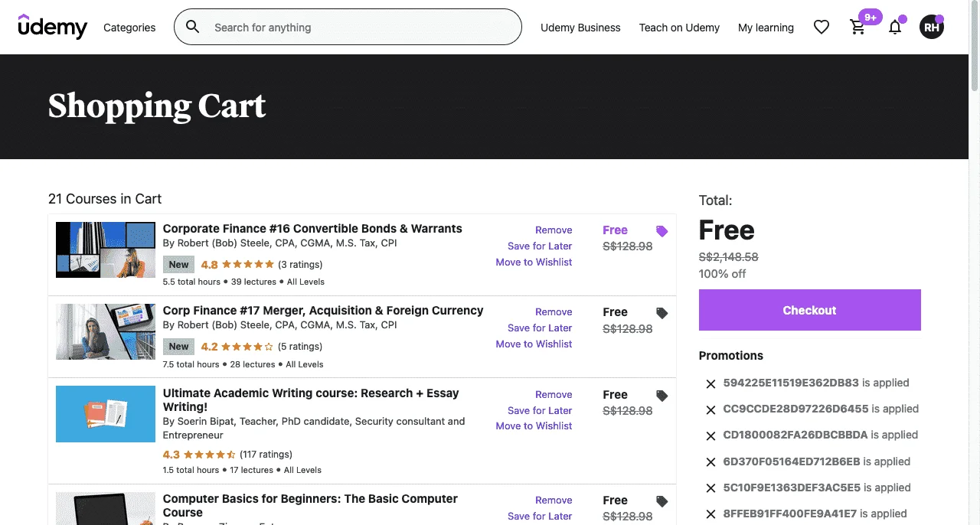Click the New badge on Corporate Finance #16
Screen dimensions: 980x525
(x=178, y=265)
